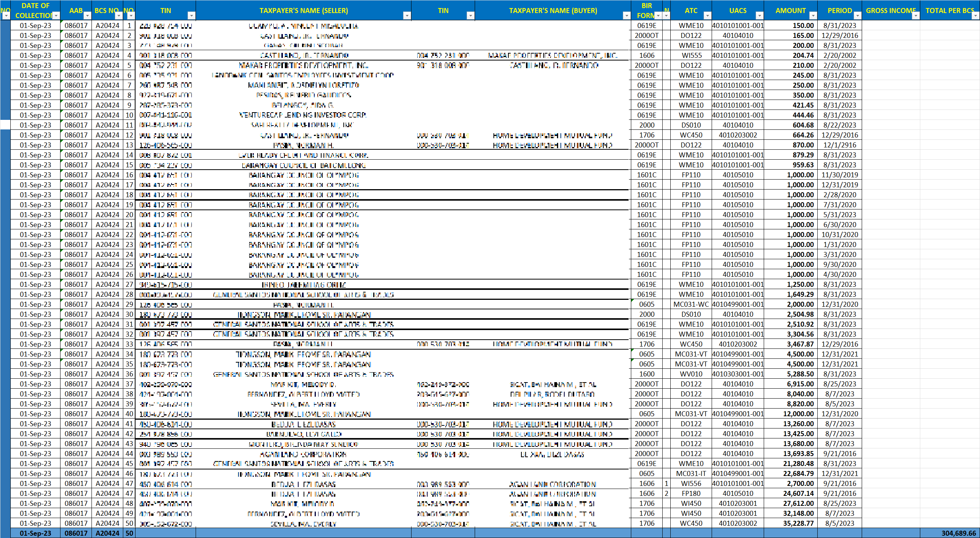980x538 pixels.
Task: Open the ATC column filter dropdown
Action: click(x=707, y=16)
